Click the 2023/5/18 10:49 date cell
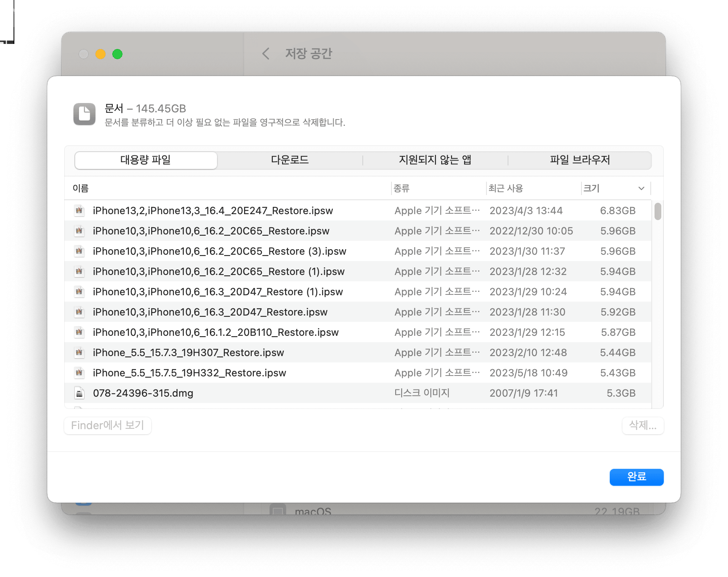The image size is (728, 577). (x=528, y=373)
